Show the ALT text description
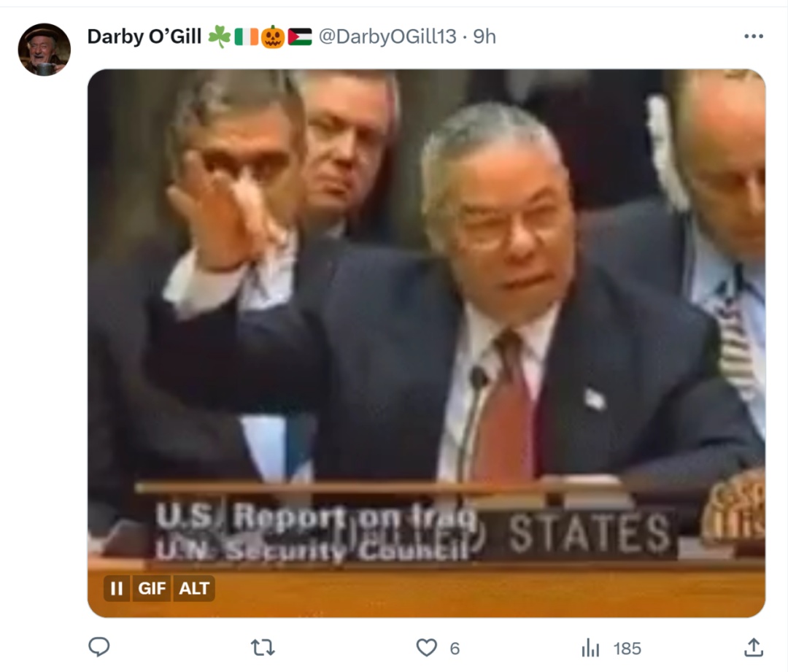The image size is (788, 672). click(x=194, y=588)
